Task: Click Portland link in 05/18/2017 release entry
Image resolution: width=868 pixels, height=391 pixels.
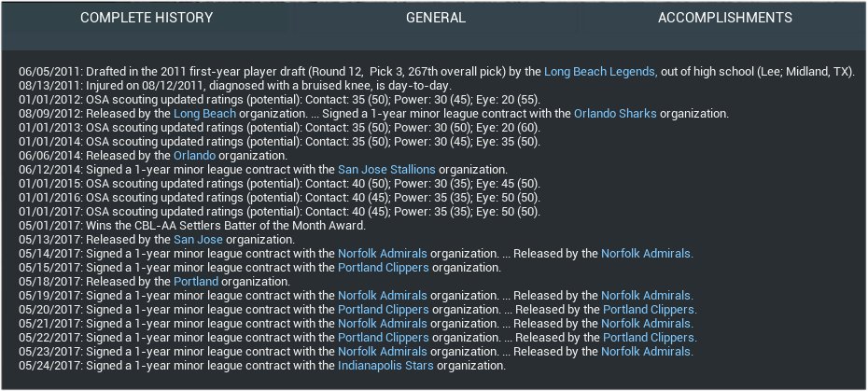Action: coord(196,281)
